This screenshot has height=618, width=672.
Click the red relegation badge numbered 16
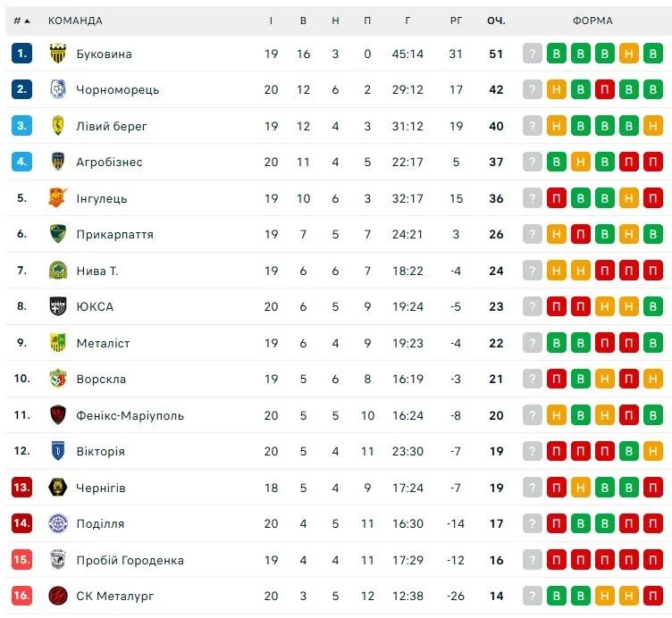tap(21, 596)
